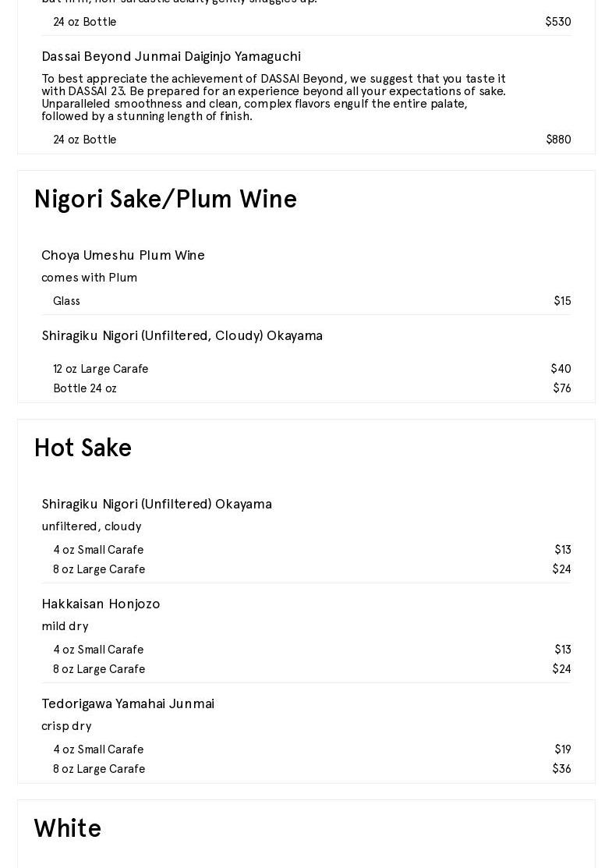
Task: Choose the 12 oz Large Carafe option
Action: click(x=101, y=369)
